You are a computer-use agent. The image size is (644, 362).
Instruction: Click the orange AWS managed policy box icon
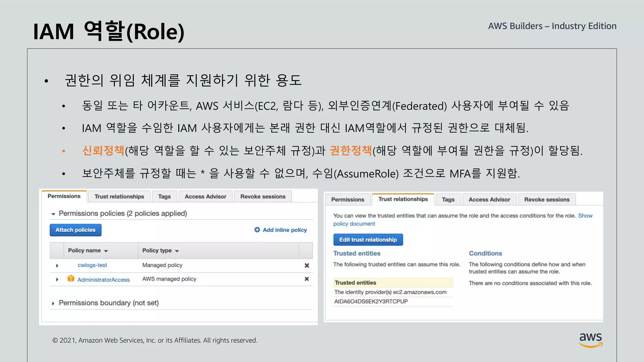pos(71,279)
